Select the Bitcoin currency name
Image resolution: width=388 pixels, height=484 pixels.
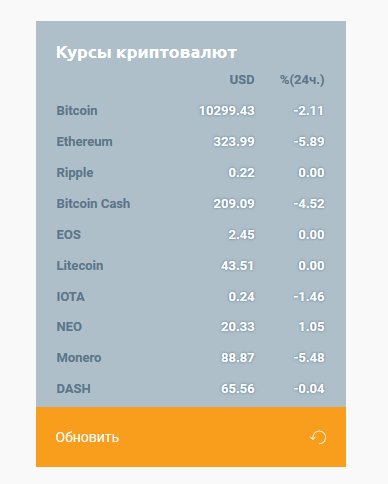(77, 111)
